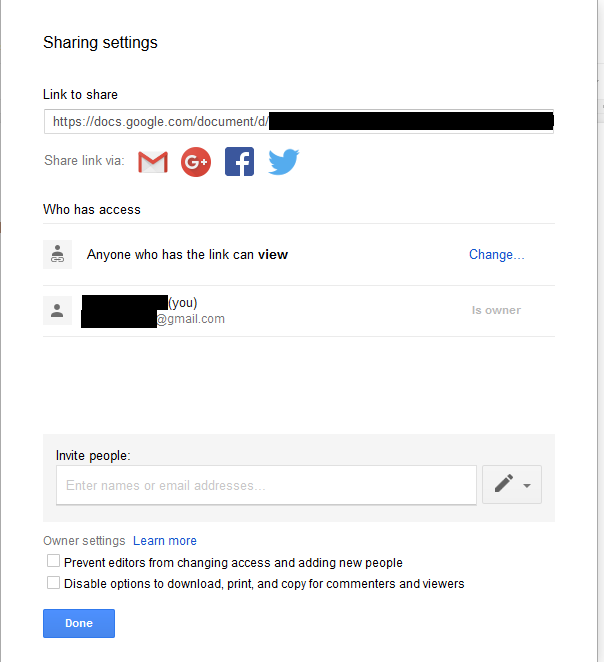604x662 pixels.
Task: Click the 'Sharing settings' title
Action: 100,43
